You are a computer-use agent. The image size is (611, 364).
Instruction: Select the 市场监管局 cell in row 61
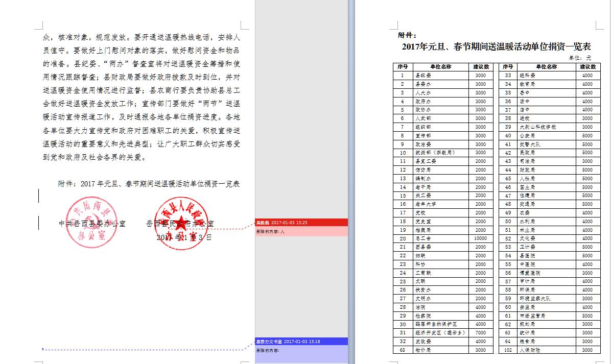pos(546,316)
